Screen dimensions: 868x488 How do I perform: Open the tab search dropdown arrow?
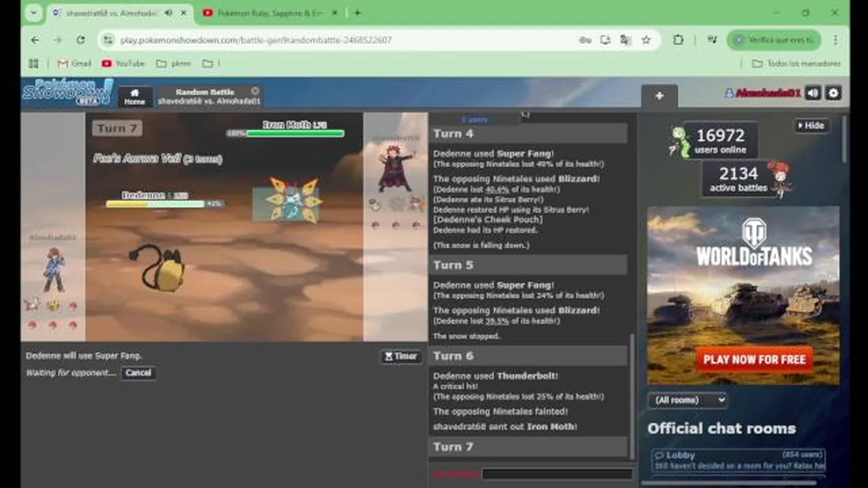point(34,13)
